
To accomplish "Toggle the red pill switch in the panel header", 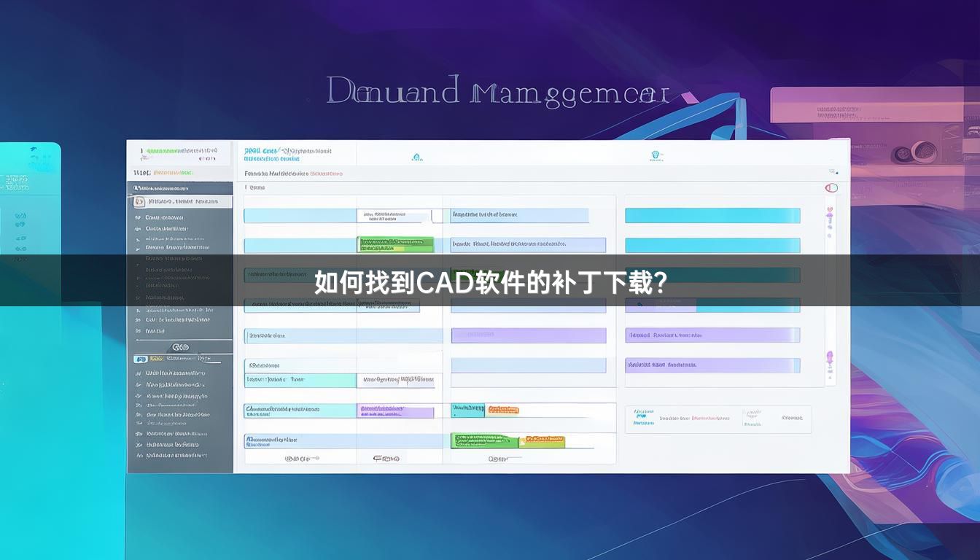I will click(831, 187).
